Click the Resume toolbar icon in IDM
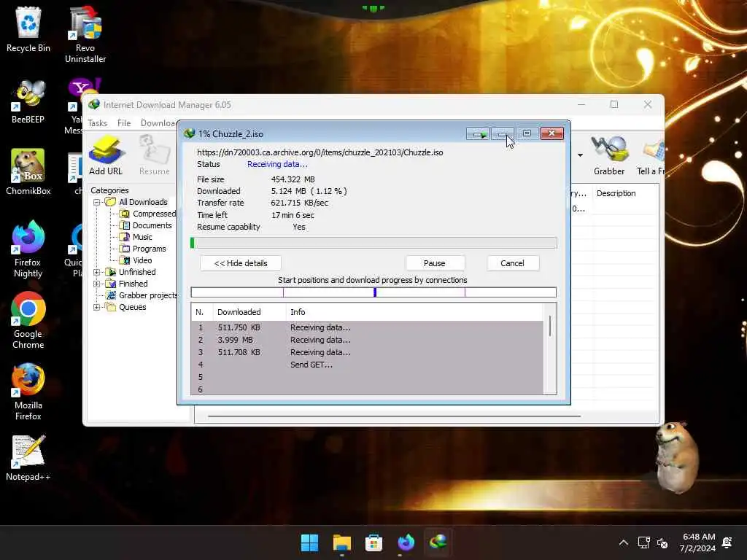747x560 pixels. [155, 155]
